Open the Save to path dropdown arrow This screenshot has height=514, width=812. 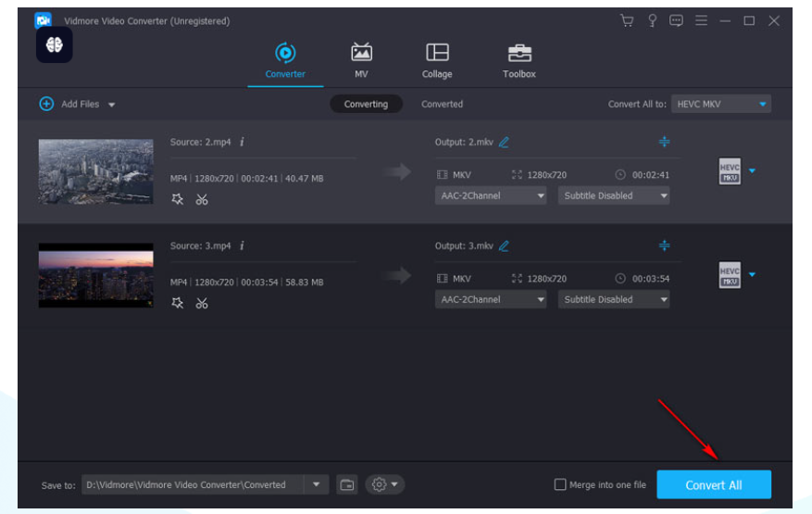(x=316, y=484)
